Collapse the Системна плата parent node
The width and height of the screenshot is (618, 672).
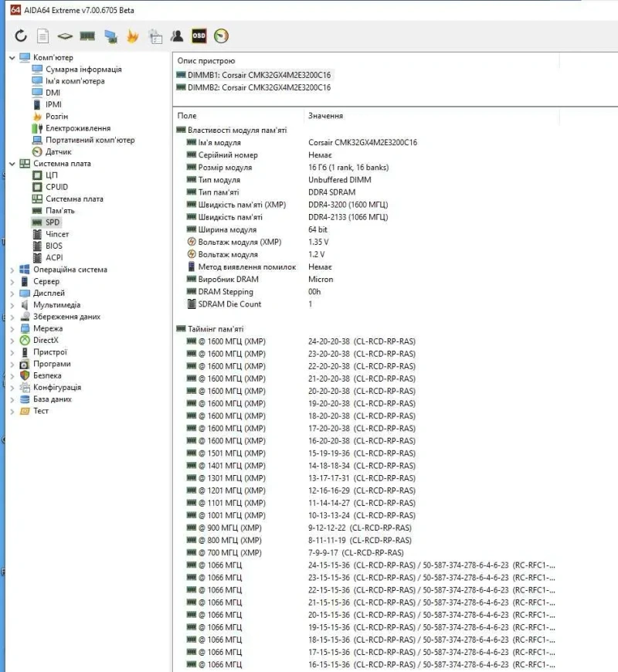12,164
